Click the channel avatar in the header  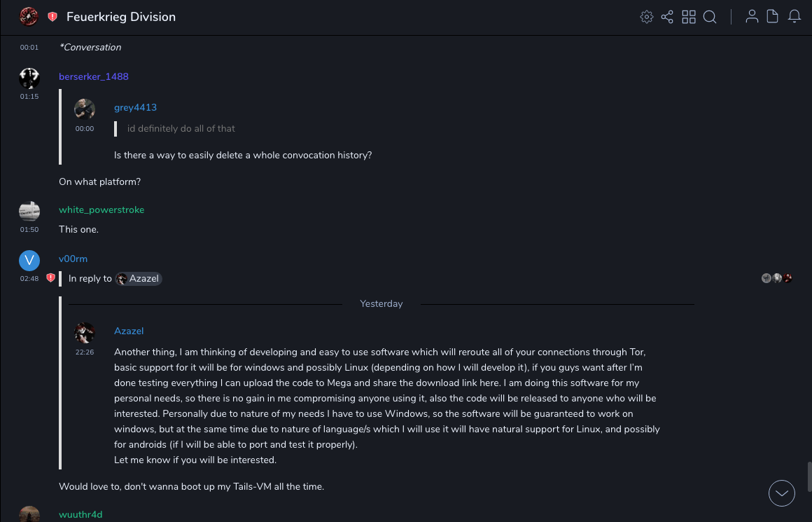[29, 17]
